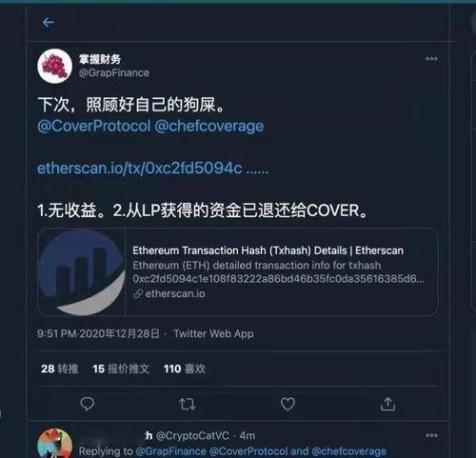The width and height of the screenshot is (476, 458).
Task: Open the @CoverProtocol mention link
Action: [94, 126]
